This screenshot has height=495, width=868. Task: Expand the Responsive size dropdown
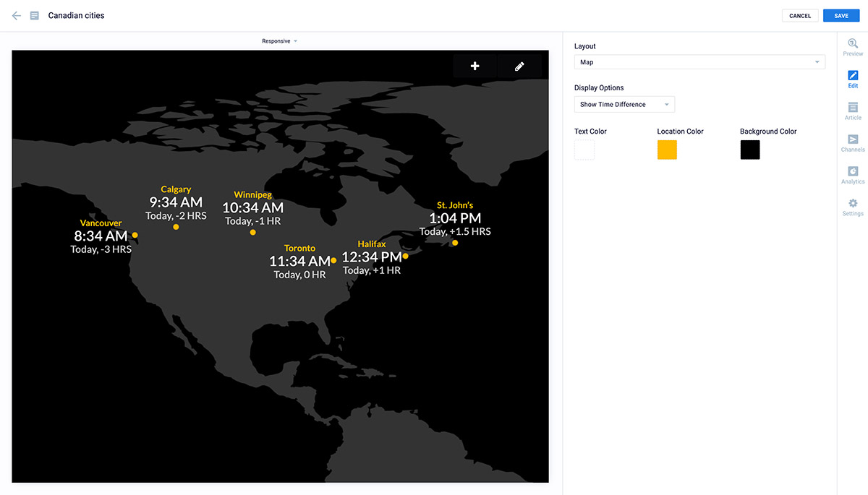pos(279,41)
